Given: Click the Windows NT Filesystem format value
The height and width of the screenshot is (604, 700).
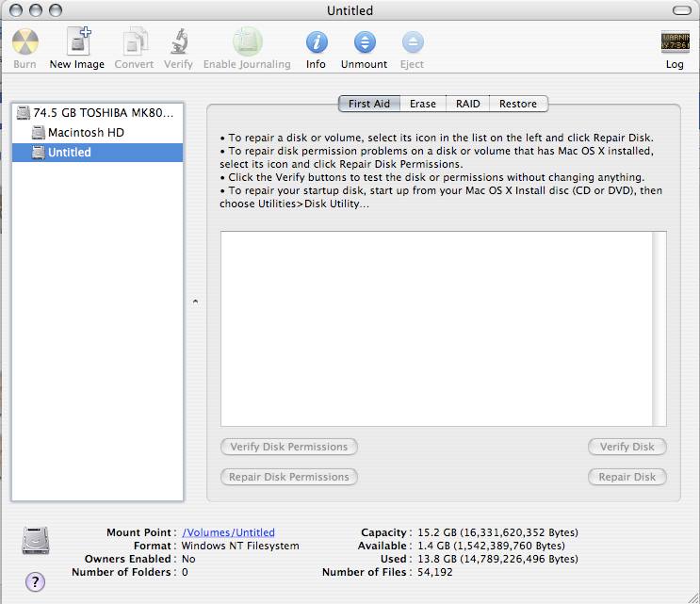Looking at the screenshot, I should pyautogui.click(x=240, y=546).
